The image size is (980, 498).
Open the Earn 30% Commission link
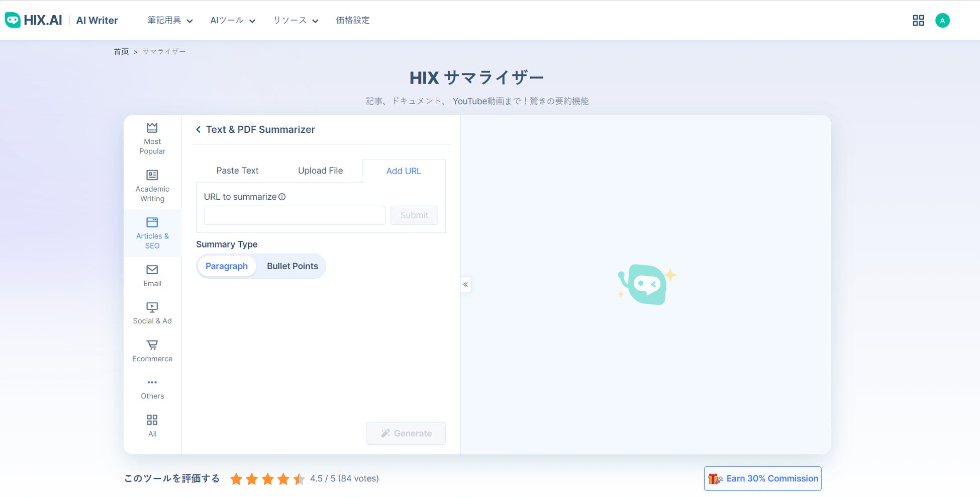coord(762,478)
